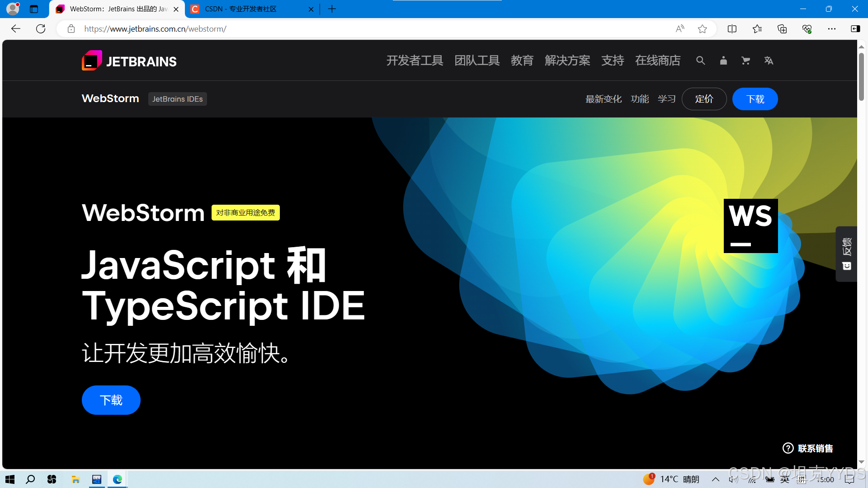Open the shopping cart icon
Image resolution: width=868 pixels, height=488 pixels.
[746, 61]
